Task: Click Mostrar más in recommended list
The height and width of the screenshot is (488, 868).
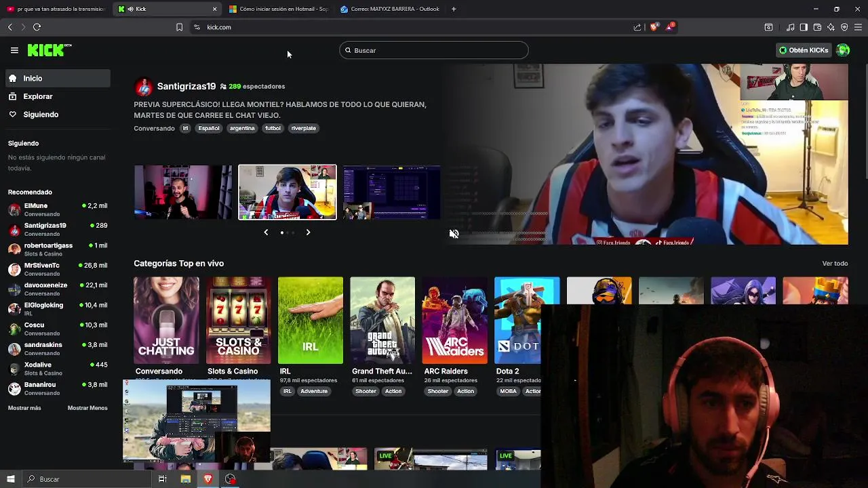Action: coord(24,408)
